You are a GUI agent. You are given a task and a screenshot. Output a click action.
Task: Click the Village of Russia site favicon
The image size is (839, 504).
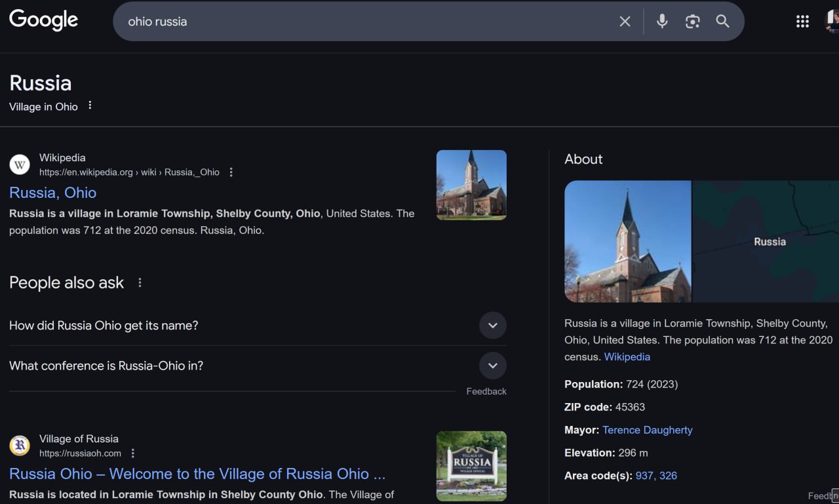(20, 446)
